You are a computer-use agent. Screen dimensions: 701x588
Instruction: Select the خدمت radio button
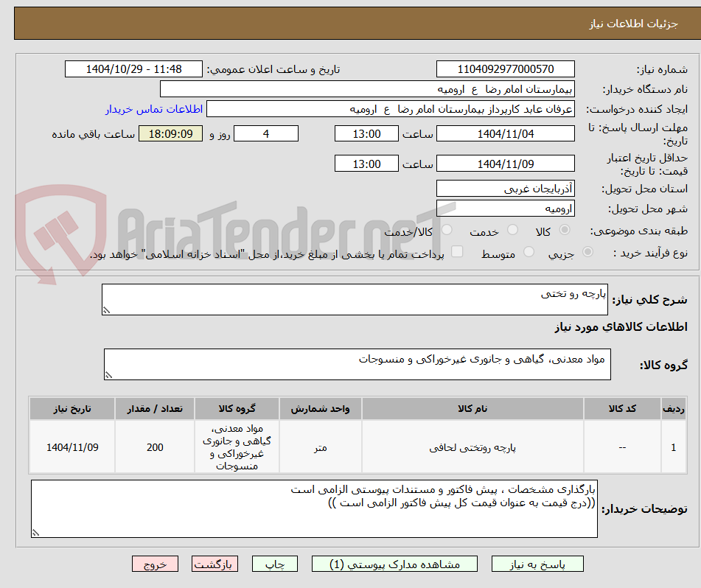pos(512,230)
